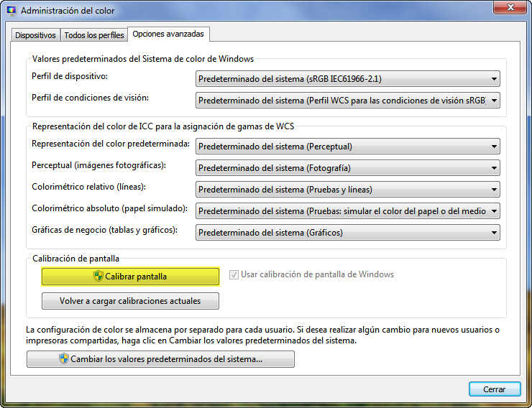The height and width of the screenshot is (408, 532).
Task: Click the 'Colorimétrico absoluto (papel simulado):' label
Action: click(x=109, y=208)
